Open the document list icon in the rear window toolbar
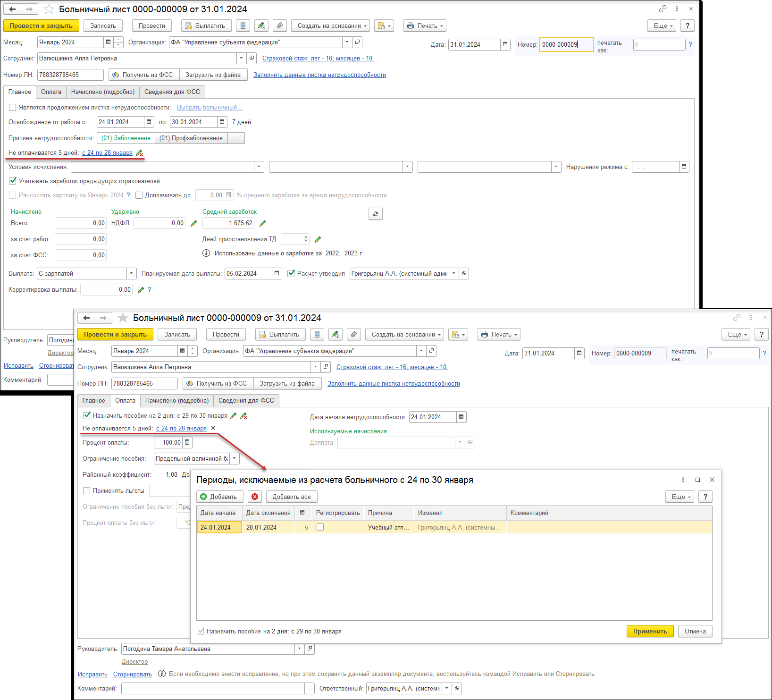772x700 pixels. click(x=243, y=25)
